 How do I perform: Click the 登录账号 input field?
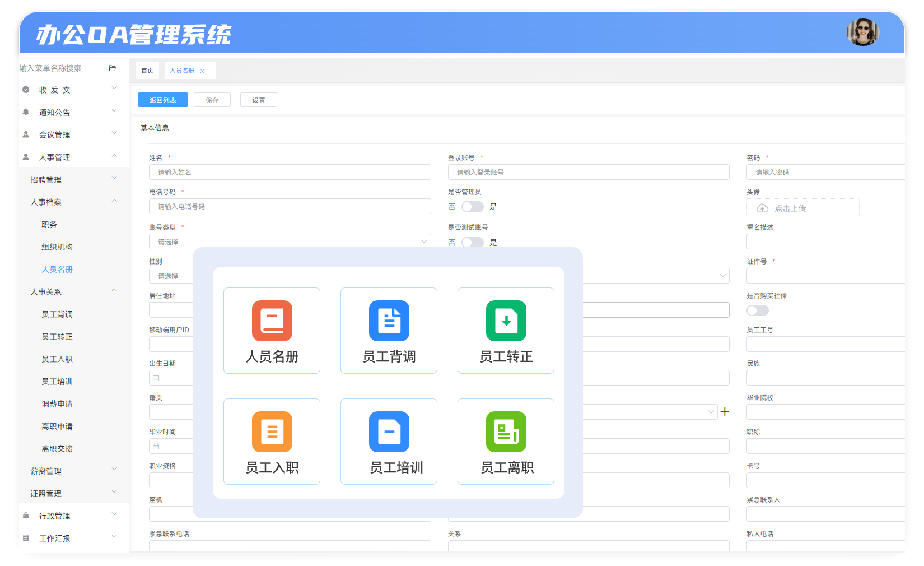click(x=589, y=172)
